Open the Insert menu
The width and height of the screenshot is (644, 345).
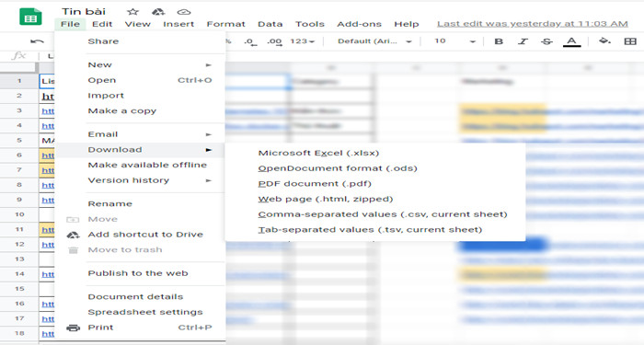178,24
